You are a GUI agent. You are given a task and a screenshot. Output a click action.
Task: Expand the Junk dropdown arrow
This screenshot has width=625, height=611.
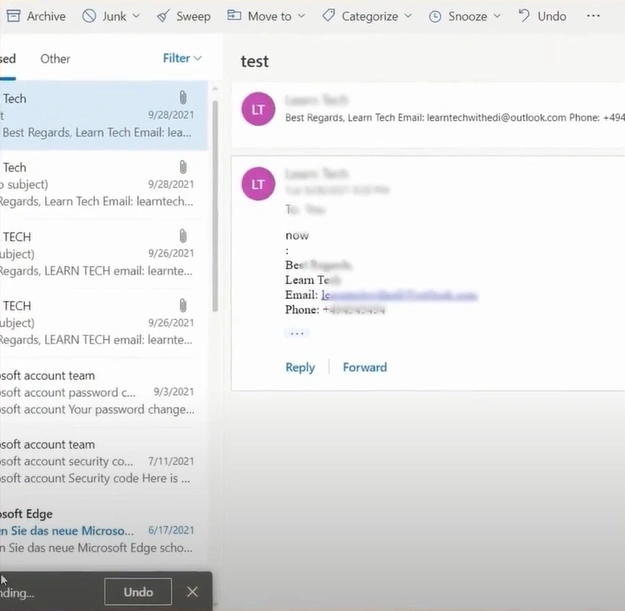(x=136, y=16)
